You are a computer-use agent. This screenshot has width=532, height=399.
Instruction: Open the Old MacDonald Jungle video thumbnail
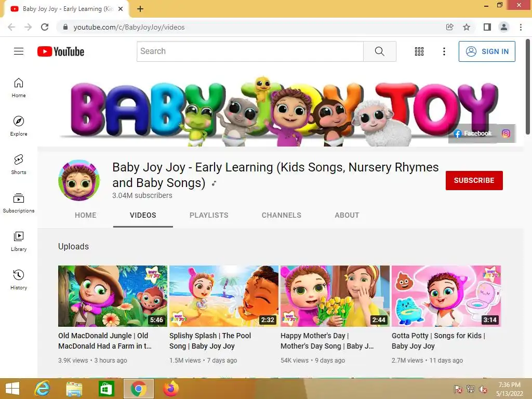tap(113, 296)
